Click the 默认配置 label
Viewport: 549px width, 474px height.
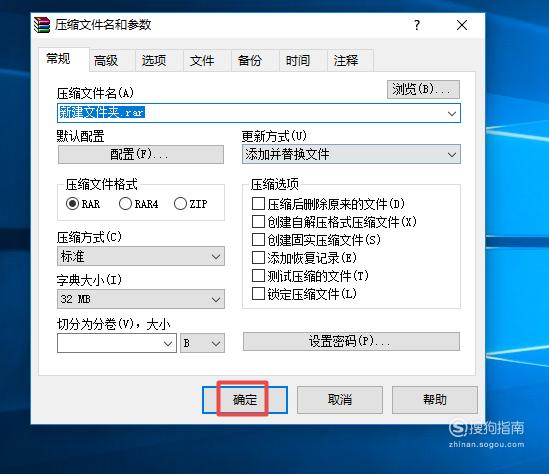(x=81, y=136)
